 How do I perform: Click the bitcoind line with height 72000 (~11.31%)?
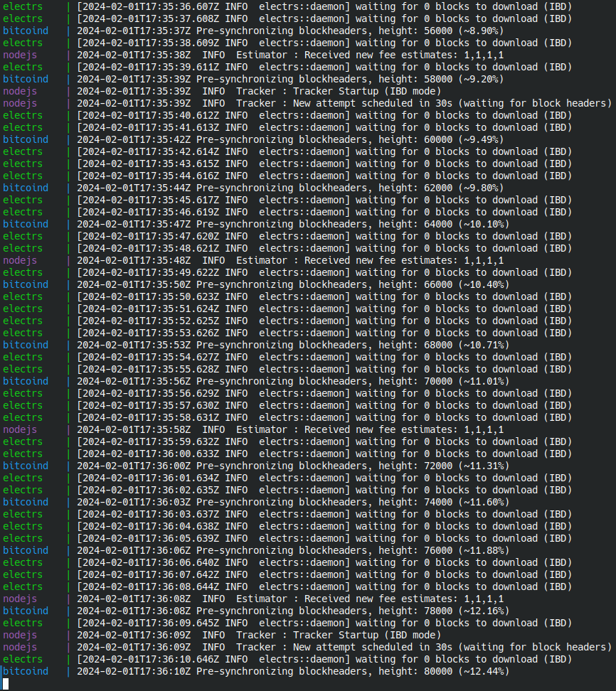[x=256, y=466]
